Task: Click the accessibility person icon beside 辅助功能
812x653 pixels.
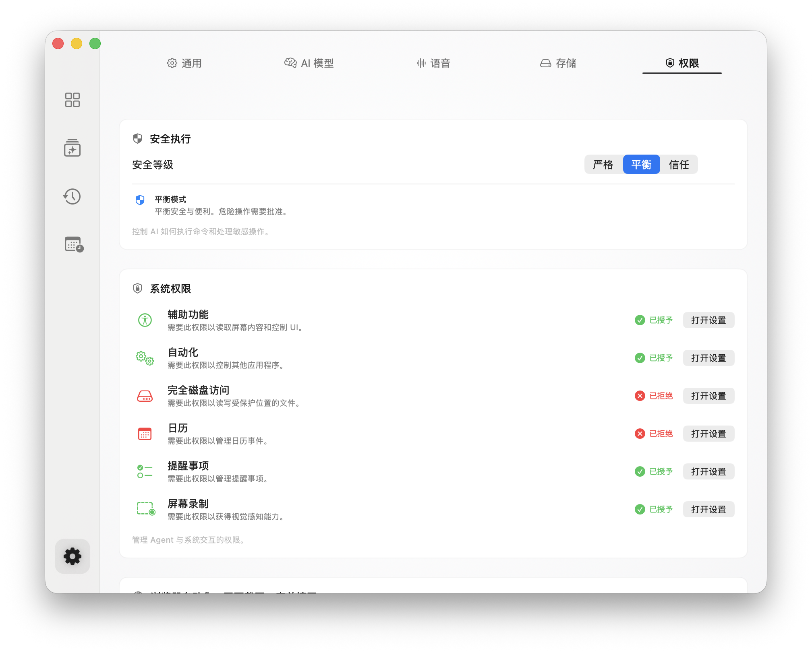Action: pyautogui.click(x=145, y=320)
